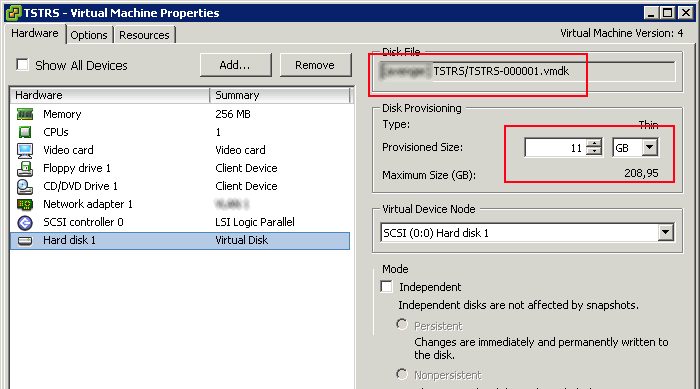Select the Persistent radio option
The width and height of the screenshot is (700, 389).
(x=402, y=324)
